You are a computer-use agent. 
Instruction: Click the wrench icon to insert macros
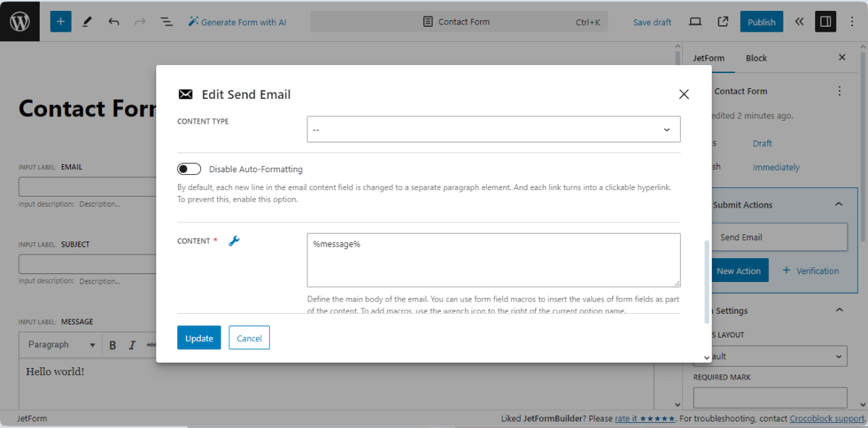[234, 241]
